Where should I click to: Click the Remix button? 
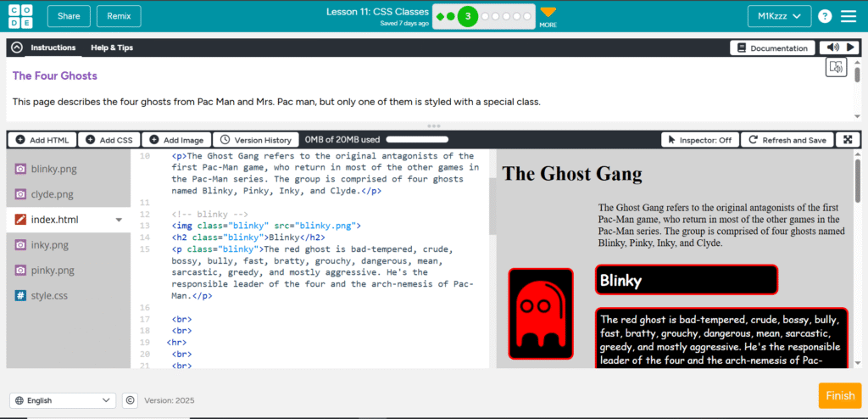pos(119,16)
